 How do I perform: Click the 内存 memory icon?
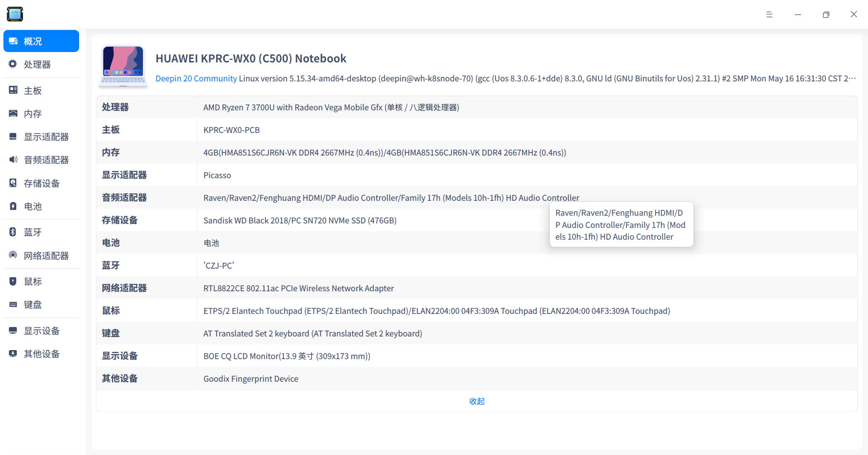[x=13, y=114]
